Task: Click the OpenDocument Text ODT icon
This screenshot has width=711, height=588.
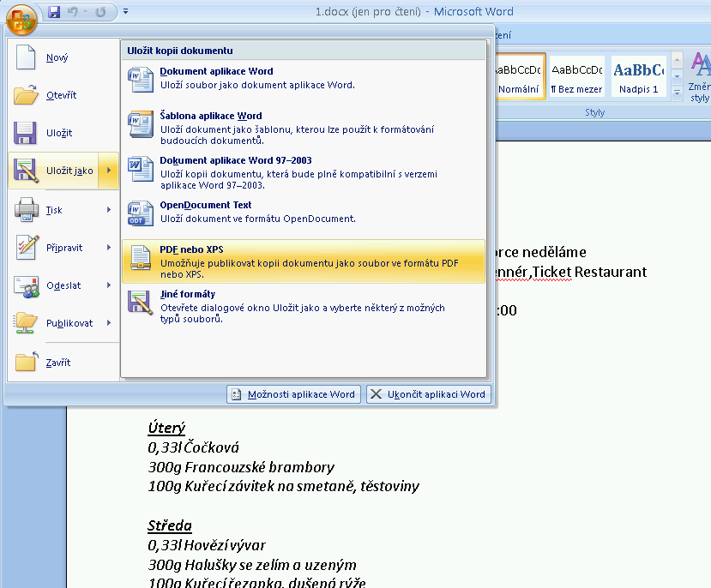Action: (140, 213)
